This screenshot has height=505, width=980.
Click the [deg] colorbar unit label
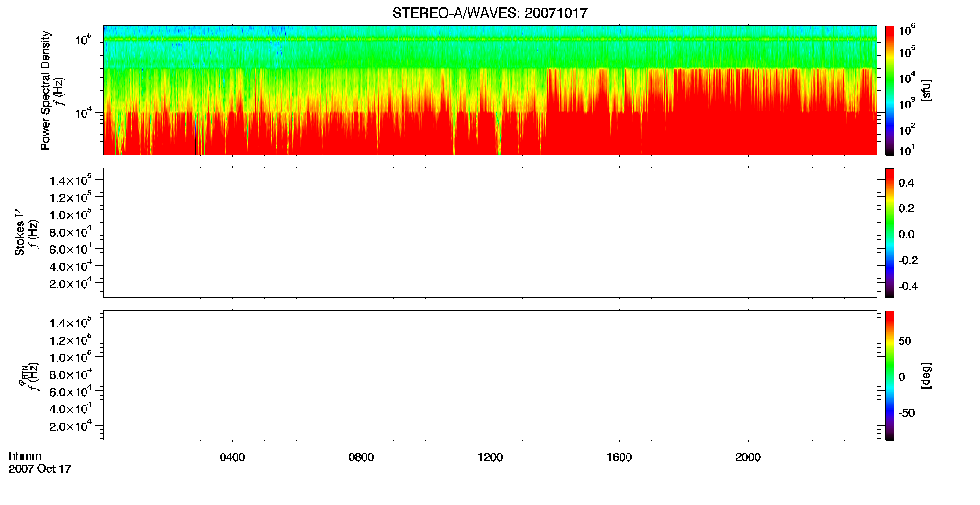[x=926, y=375]
